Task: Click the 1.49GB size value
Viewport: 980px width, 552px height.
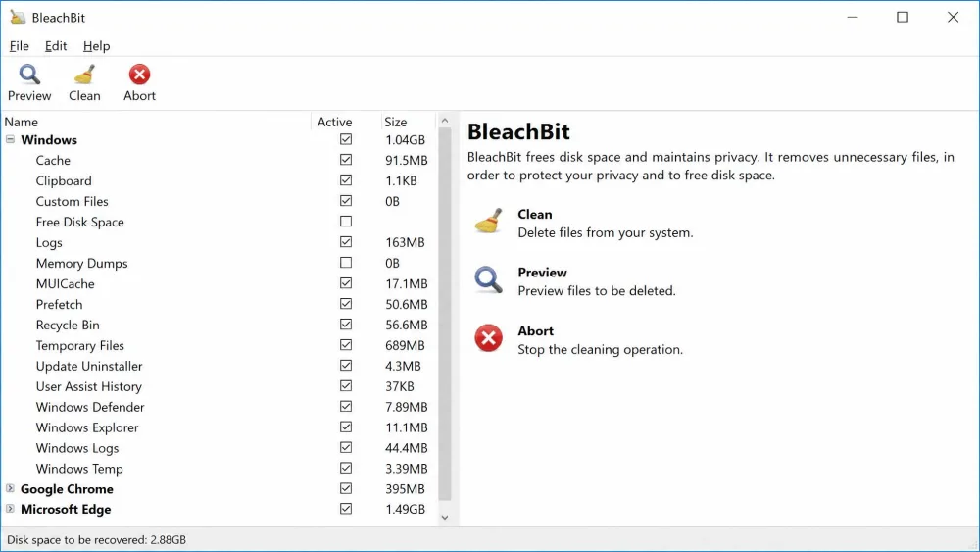Action: [x=405, y=510]
